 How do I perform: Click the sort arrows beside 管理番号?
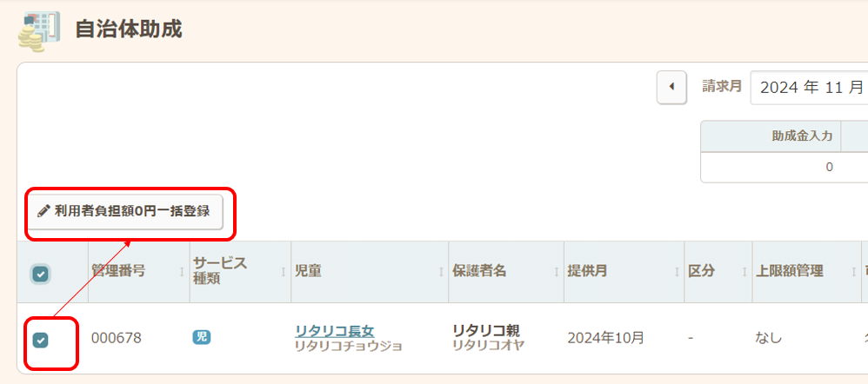(181, 272)
